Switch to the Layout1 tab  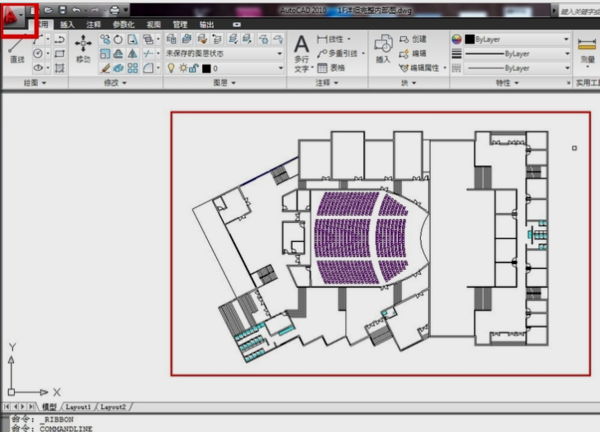(x=79, y=408)
